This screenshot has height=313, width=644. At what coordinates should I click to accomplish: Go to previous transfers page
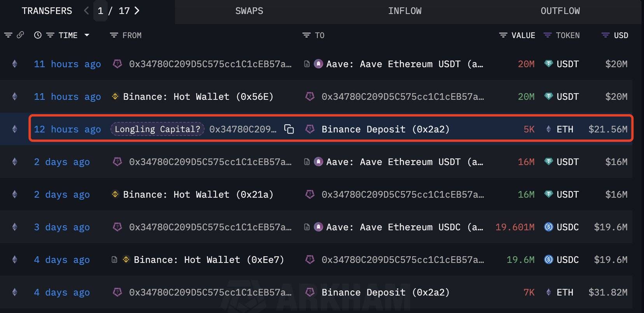tap(86, 10)
